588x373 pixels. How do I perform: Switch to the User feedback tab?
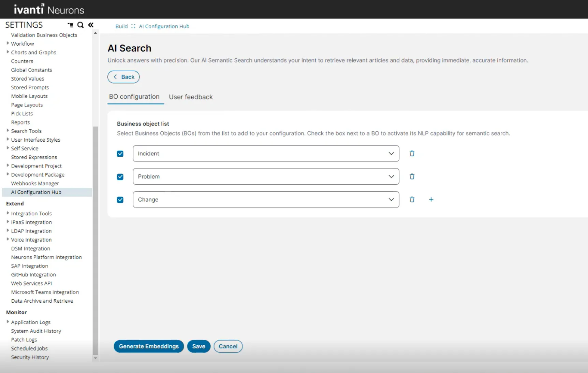(x=191, y=97)
